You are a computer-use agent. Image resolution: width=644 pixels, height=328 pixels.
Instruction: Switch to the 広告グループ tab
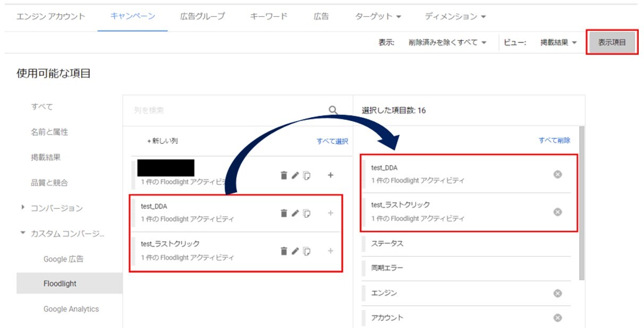(202, 16)
